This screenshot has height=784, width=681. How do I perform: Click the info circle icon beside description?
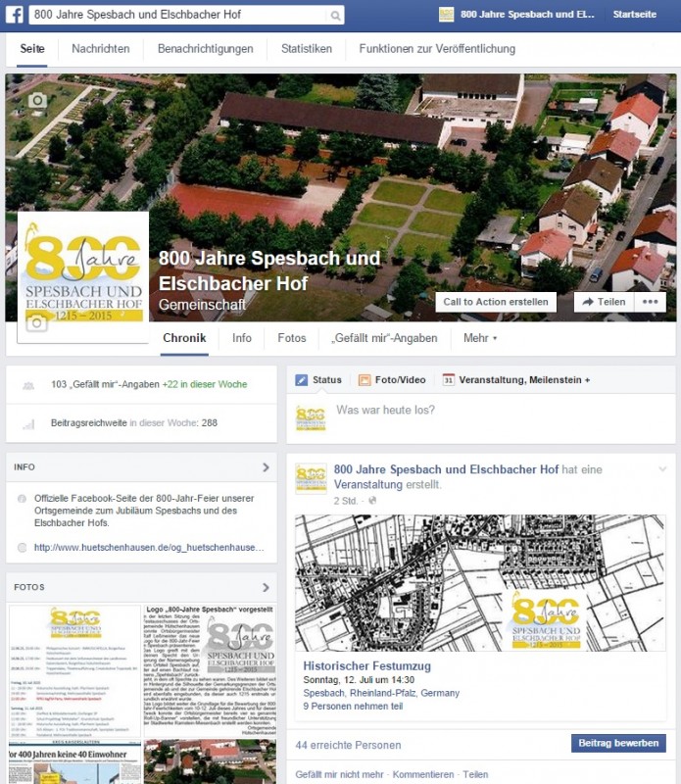22,499
